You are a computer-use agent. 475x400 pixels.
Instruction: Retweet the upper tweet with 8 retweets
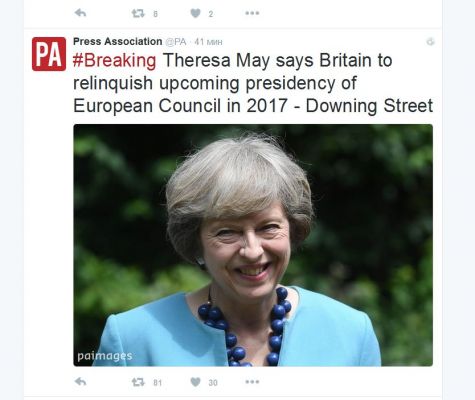[x=138, y=13]
